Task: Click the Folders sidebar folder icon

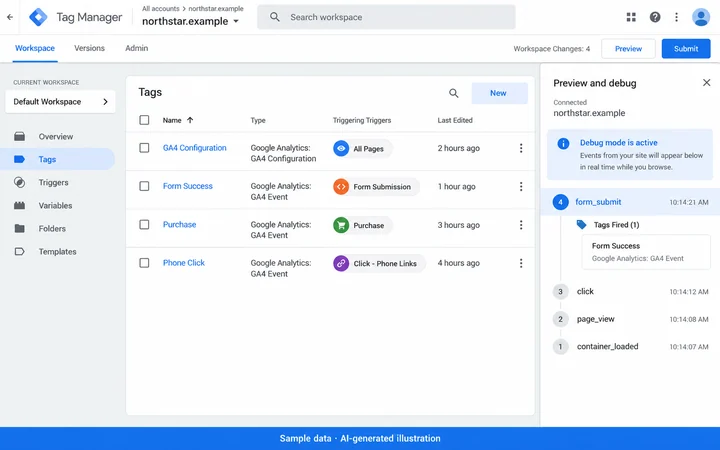Action: [19, 228]
